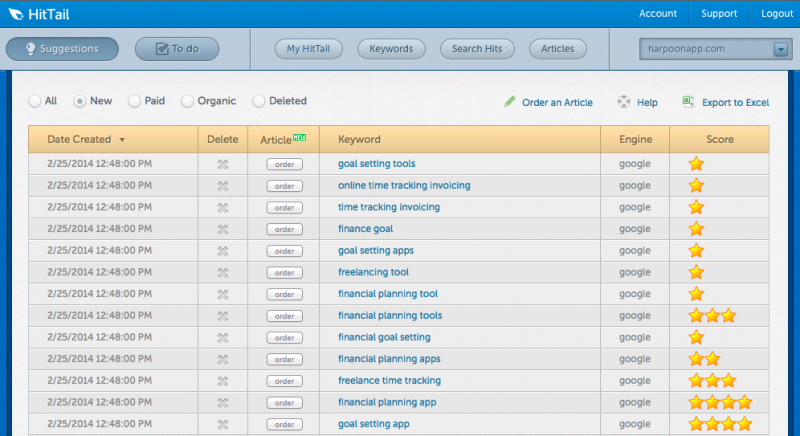Screen dimensions: 800x436
Task: Delete the 'goal setting apps' row
Action: click(222, 251)
